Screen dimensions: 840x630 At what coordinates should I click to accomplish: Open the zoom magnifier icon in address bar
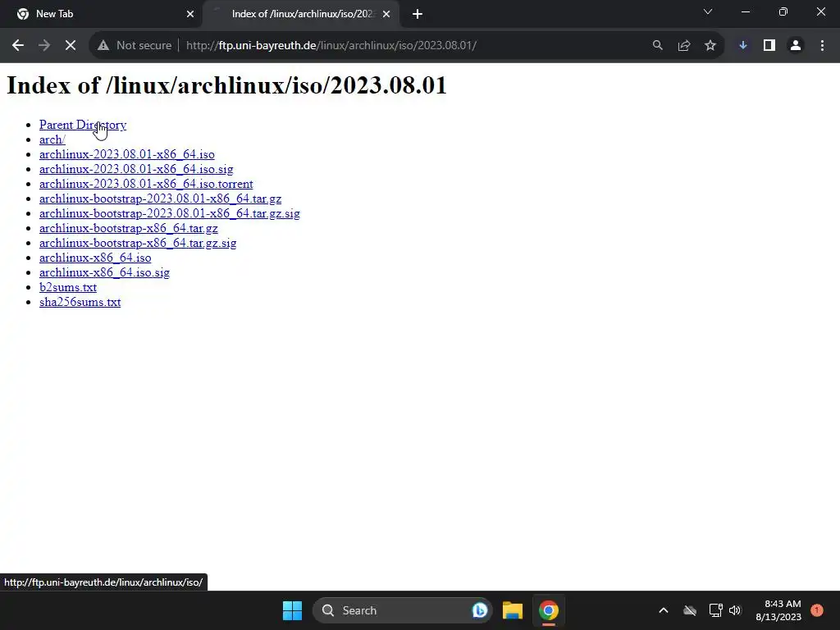657,46
